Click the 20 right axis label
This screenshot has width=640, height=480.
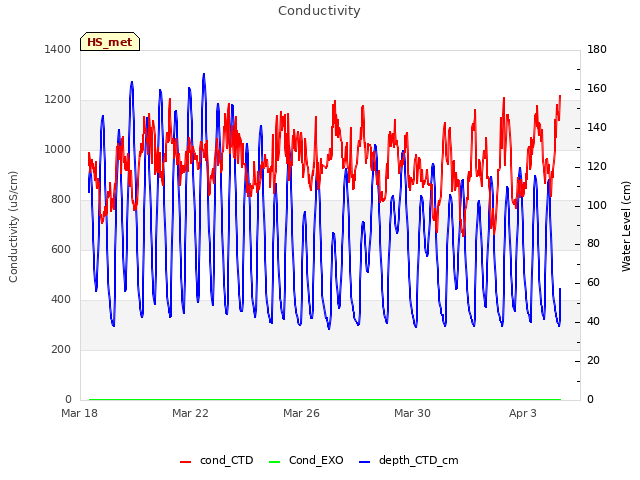(593, 360)
